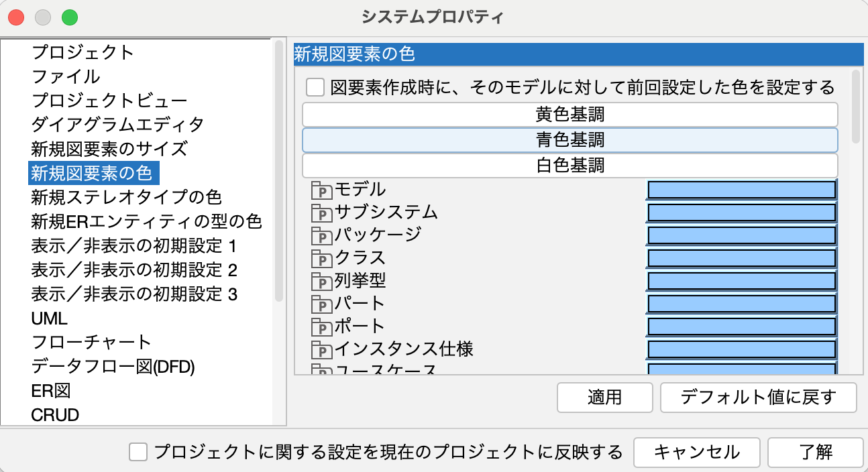Click the モデル package icon

tap(322, 190)
